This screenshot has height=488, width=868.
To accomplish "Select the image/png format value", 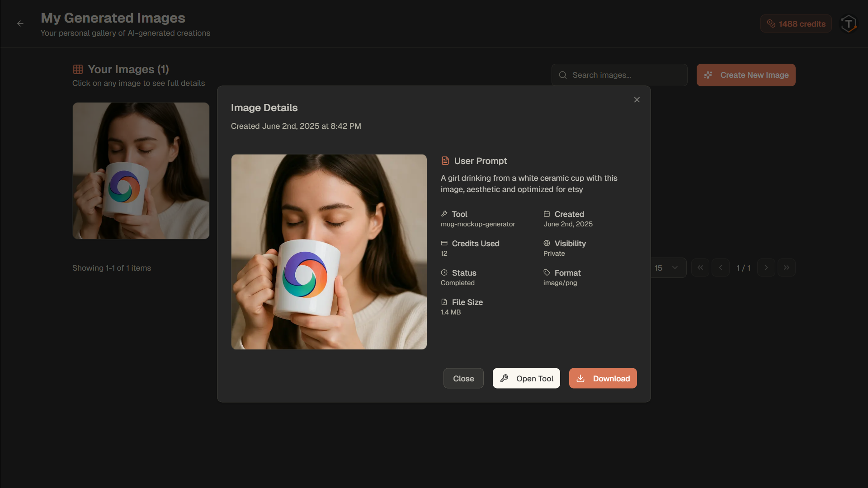I will pos(560,283).
